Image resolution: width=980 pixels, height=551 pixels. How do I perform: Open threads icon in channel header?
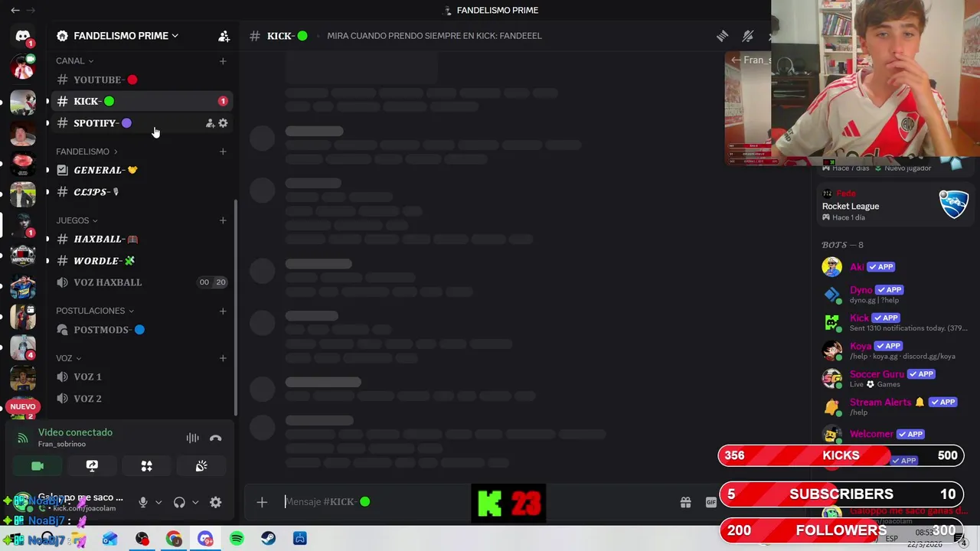pyautogui.click(x=722, y=36)
